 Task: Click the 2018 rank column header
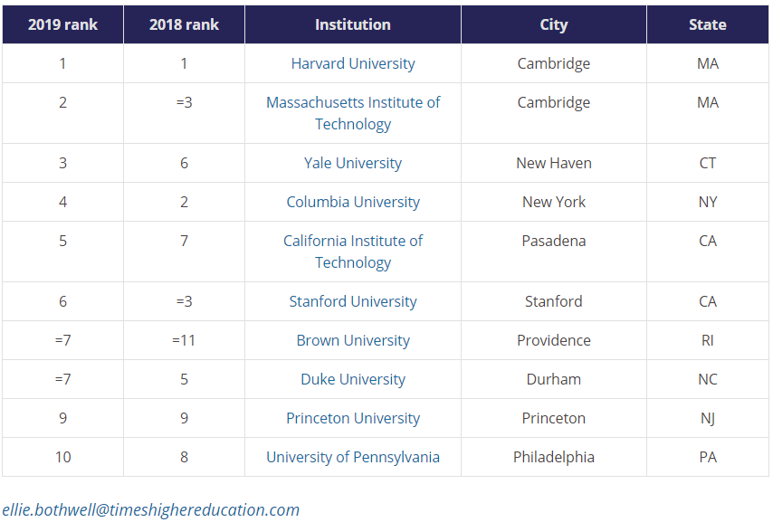[x=184, y=24]
